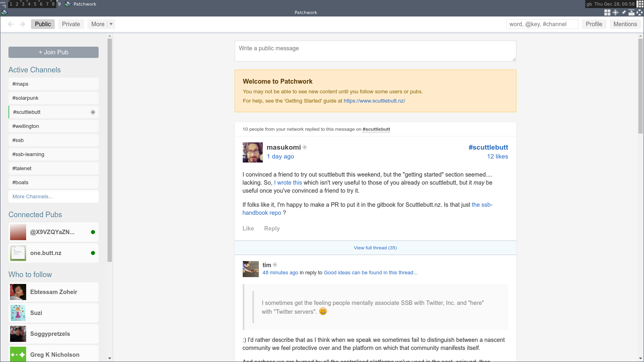The height and width of the screenshot is (362, 644).
Task: Open Greg K Nicholson's profile
Action: (x=54, y=354)
